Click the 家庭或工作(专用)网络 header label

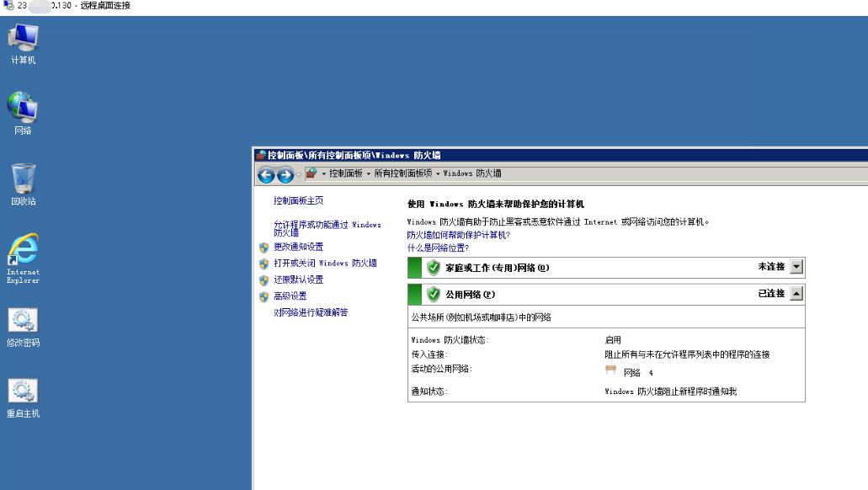(x=497, y=268)
